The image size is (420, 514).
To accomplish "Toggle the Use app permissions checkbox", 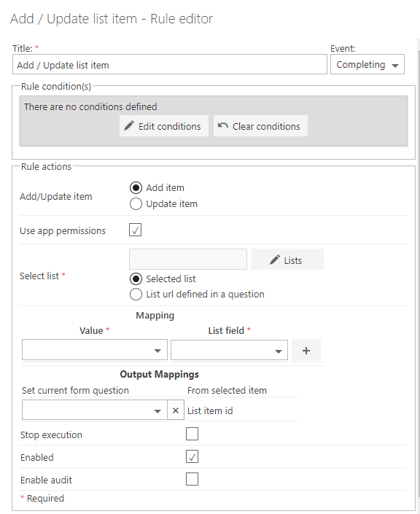I will (135, 230).
